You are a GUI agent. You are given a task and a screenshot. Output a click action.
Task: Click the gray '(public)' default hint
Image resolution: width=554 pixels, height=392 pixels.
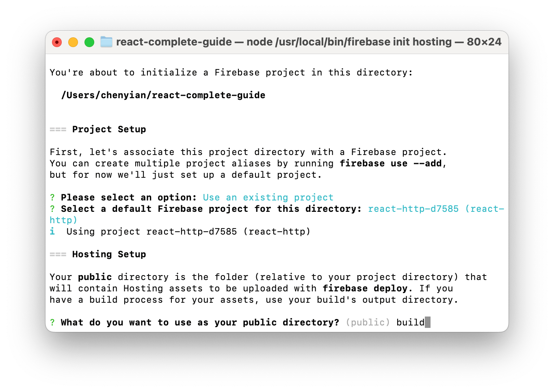(x=368, y=323)
